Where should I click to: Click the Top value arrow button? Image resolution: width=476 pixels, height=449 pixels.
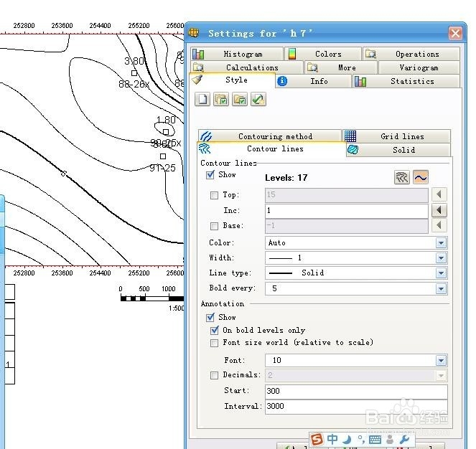(439, 194)
